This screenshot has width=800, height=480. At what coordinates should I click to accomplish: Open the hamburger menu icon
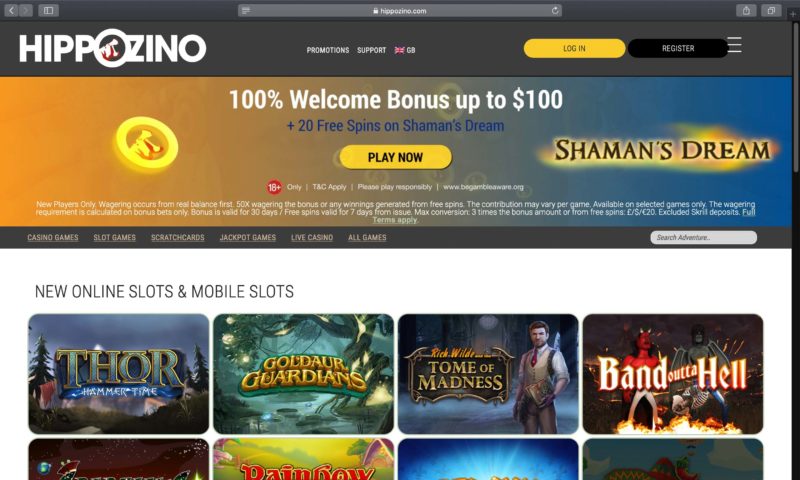[734, 45]
